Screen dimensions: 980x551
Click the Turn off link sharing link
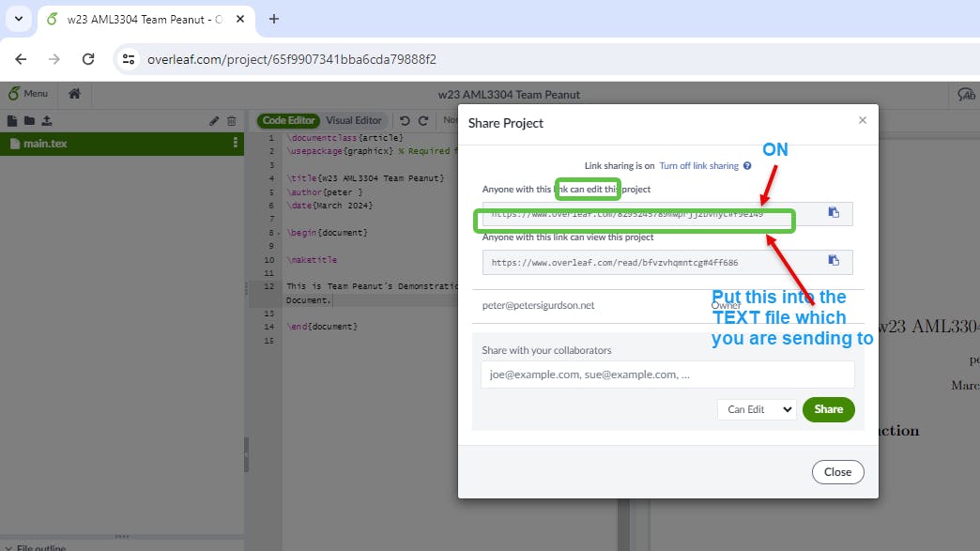click(698, 166)
